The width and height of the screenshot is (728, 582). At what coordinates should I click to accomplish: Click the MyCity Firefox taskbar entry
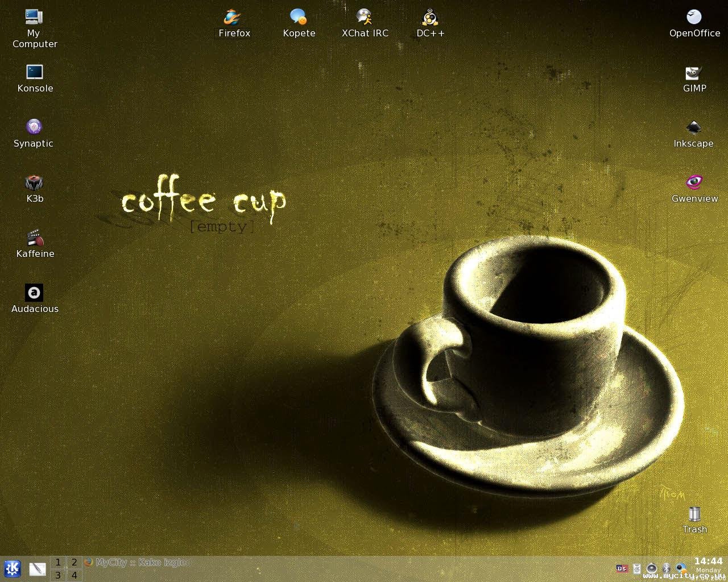click(x=138, y=562)
